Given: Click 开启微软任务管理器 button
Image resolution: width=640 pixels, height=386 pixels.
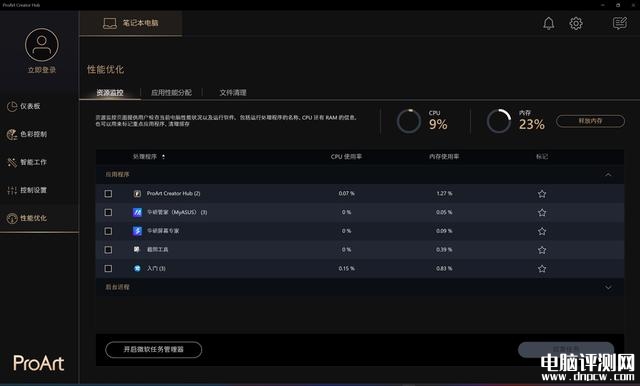Looking at the screenshot, I should coord(153,350).
